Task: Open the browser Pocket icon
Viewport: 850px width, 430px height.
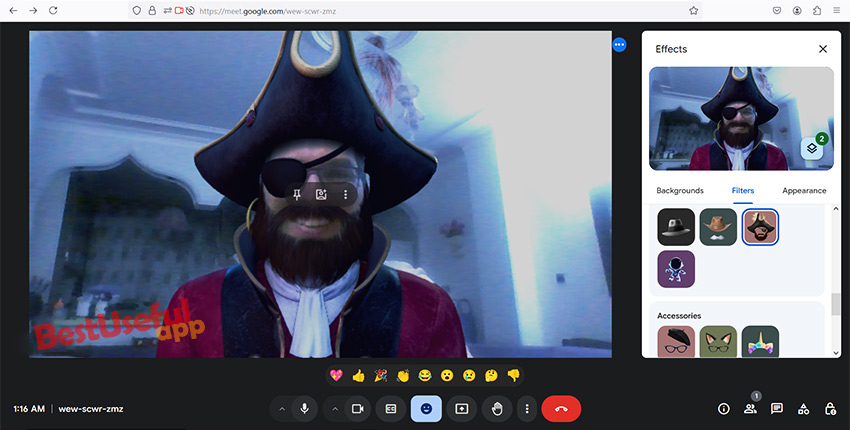Action: tap(777, 10)
